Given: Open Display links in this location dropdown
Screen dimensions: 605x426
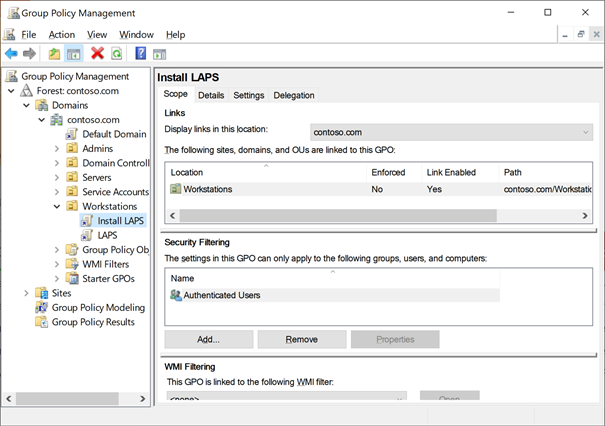Looking at the screenshot, I should pyautogui.click(x=451, y=132).
